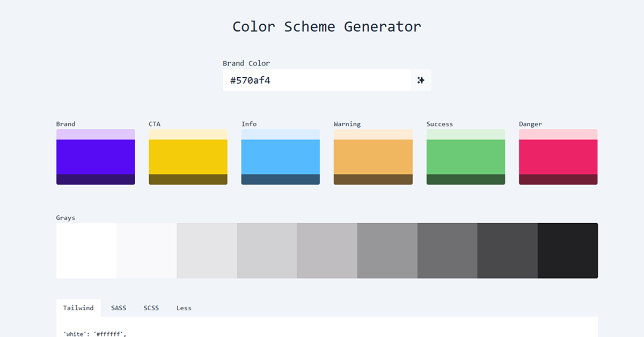
Task: Click the darkest gray swatch on the right
Action: coord(568,250)
